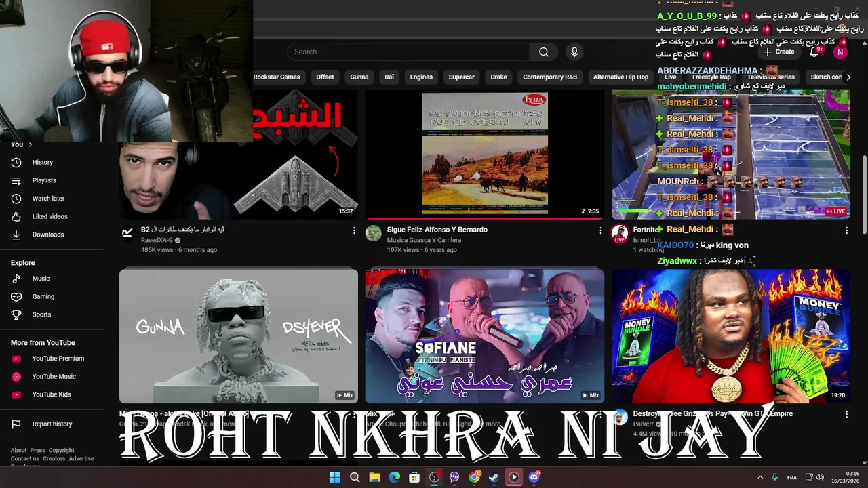Screen dimensions: 868x488
Task: Filter by Gunna chip
Action: (x=359, y=77)
